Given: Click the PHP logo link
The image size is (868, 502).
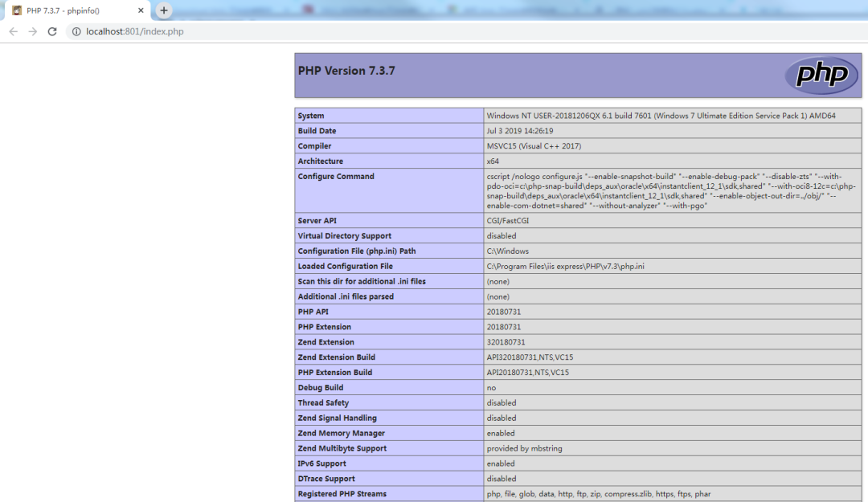Looking at the screenshot, I should (x=822, y=75).
